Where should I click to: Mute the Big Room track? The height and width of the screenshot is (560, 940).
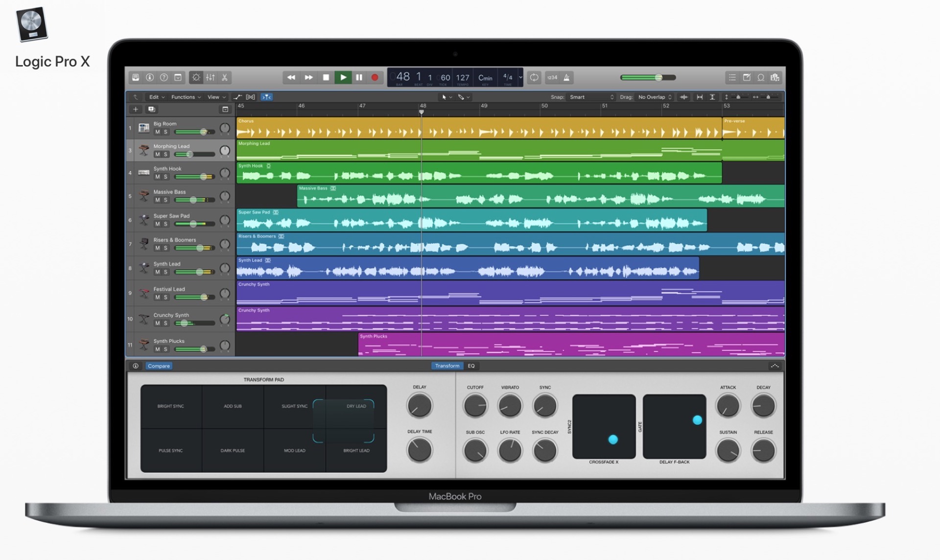pos(157,132)
